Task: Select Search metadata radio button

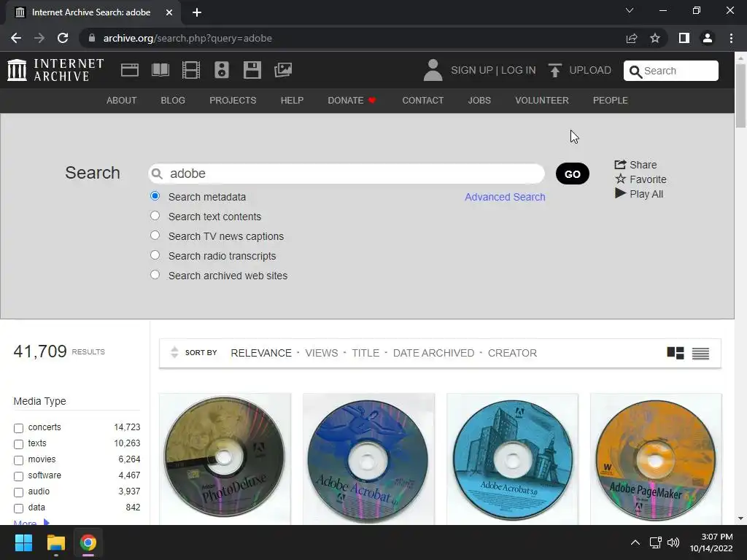Action: (x=155, y=196)
